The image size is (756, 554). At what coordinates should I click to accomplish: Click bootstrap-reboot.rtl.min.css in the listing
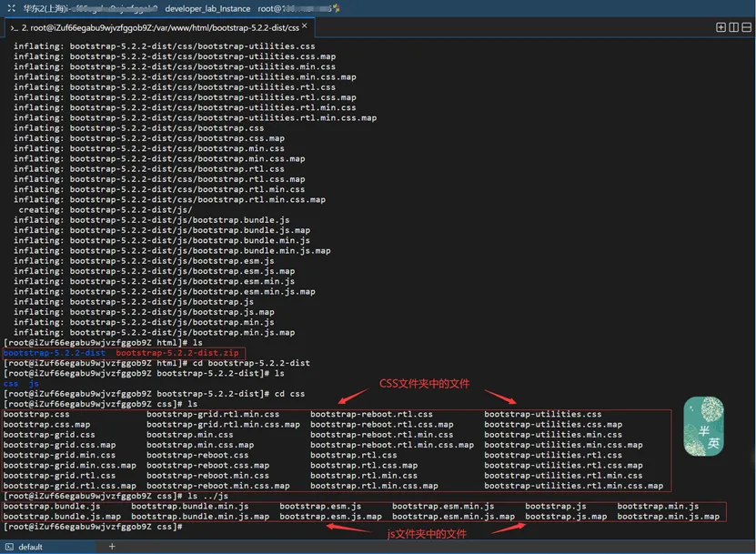[x=382, y=435]
